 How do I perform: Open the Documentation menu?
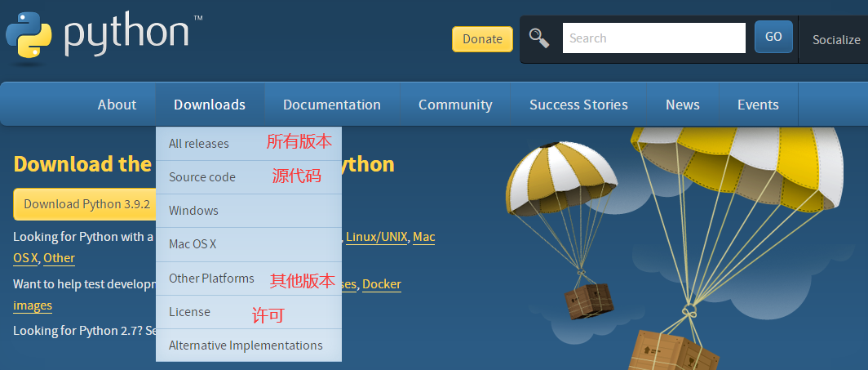[x=331, y=105]
